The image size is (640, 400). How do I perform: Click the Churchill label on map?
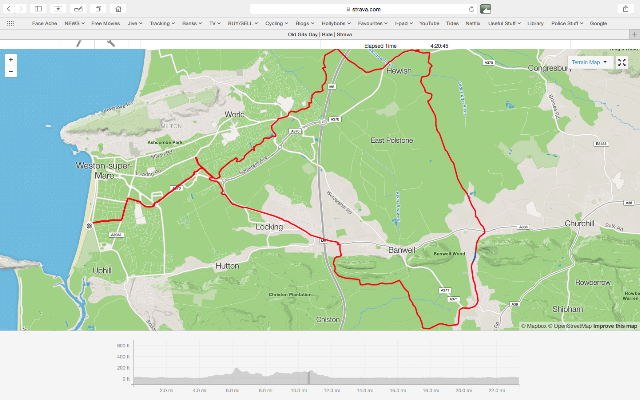pyautogui.click(x=579, y=223)
